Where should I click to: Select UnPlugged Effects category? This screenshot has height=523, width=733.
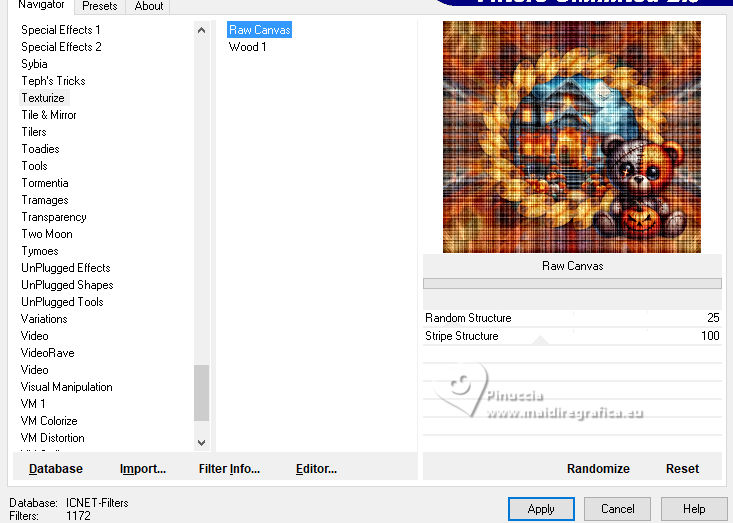click(x=66, y=268)
